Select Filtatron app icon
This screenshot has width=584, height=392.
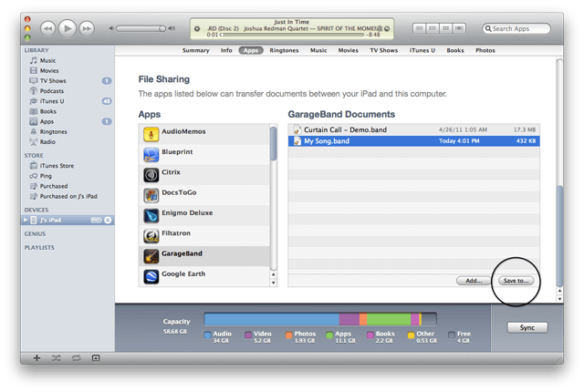click(x=151, y=236)
